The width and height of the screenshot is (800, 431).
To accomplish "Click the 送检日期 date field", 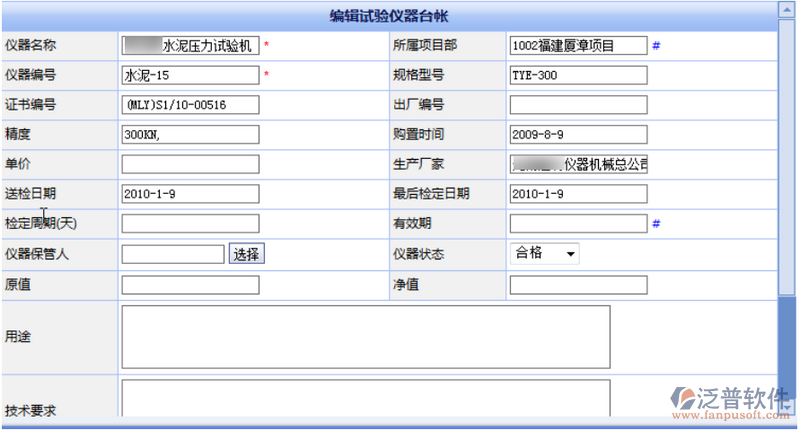I will (190, 194).
